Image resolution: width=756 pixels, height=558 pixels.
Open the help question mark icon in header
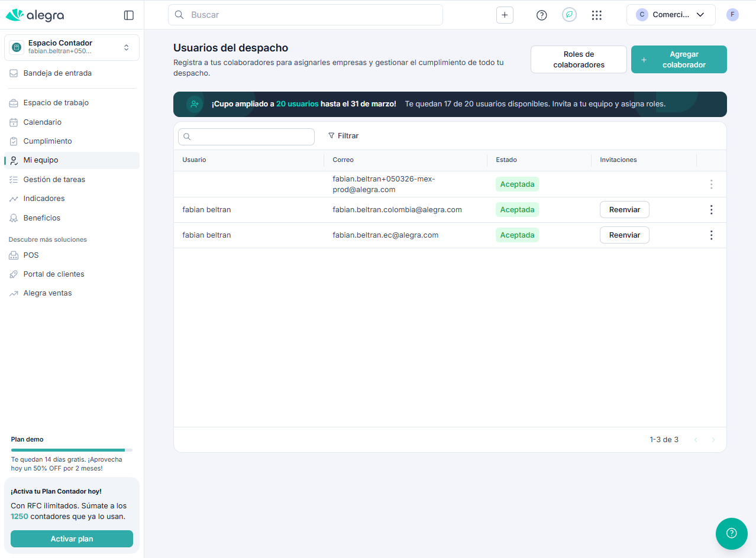pyautogui.click(x=541, y=15)
